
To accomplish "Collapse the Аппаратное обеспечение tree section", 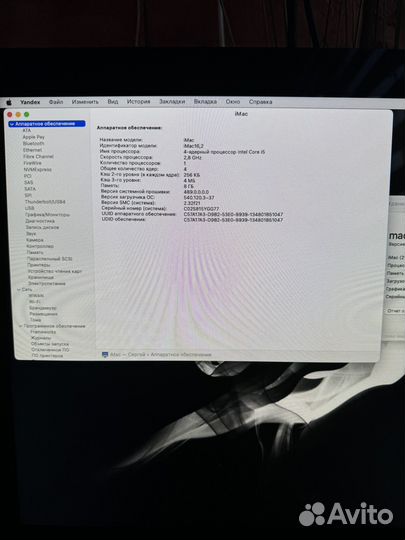I will pos(12,124).
